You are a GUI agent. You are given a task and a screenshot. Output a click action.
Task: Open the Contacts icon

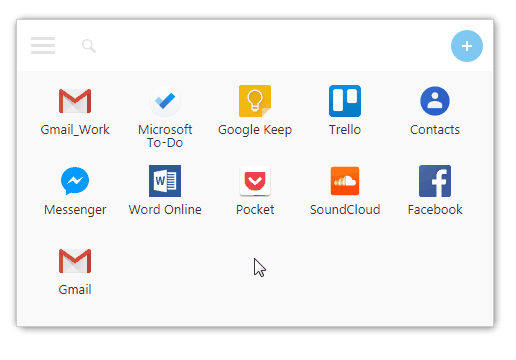point(435,101)
